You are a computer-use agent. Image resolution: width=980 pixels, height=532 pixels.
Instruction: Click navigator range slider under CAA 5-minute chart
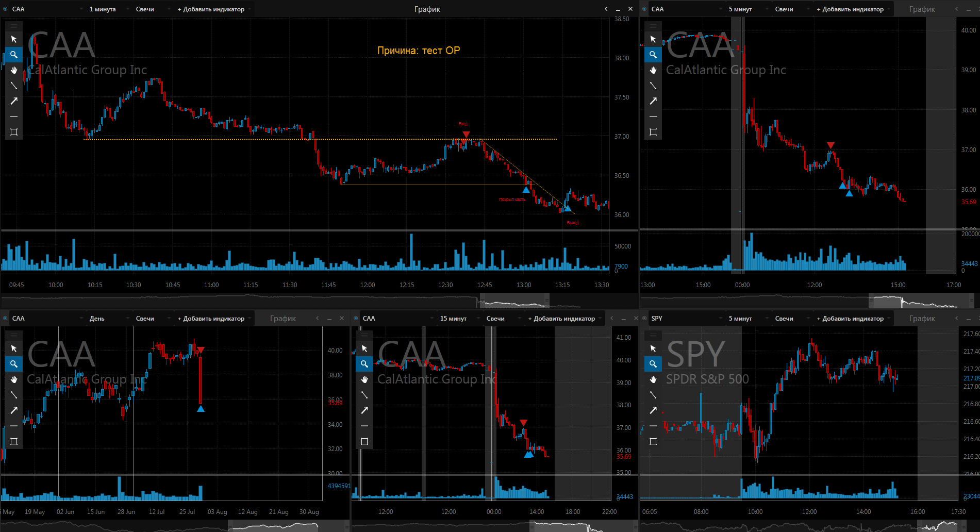pyautogui.click(x=921, y=301)
